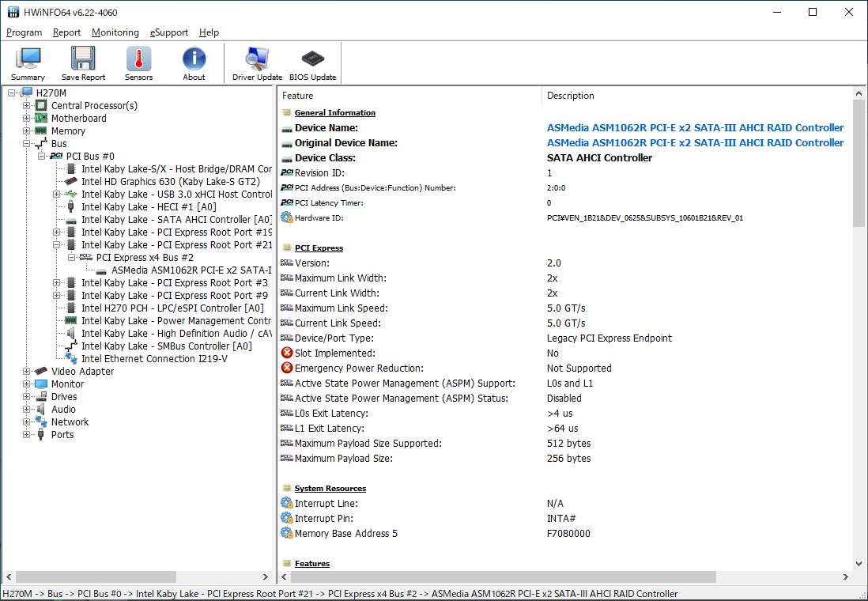This screenshot has height=601, width=868.
Task: Select ASMedia ASM1062R in the tree
Action: click(x=191, y=270)
